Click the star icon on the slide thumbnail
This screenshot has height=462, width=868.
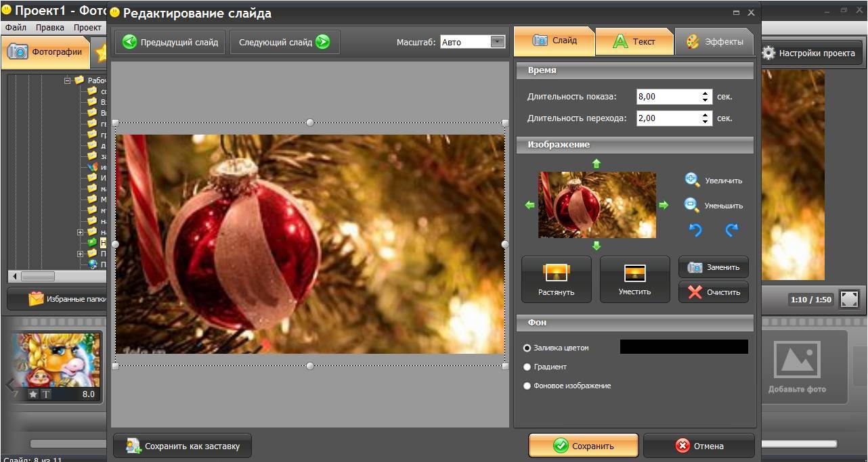[32, 394]
